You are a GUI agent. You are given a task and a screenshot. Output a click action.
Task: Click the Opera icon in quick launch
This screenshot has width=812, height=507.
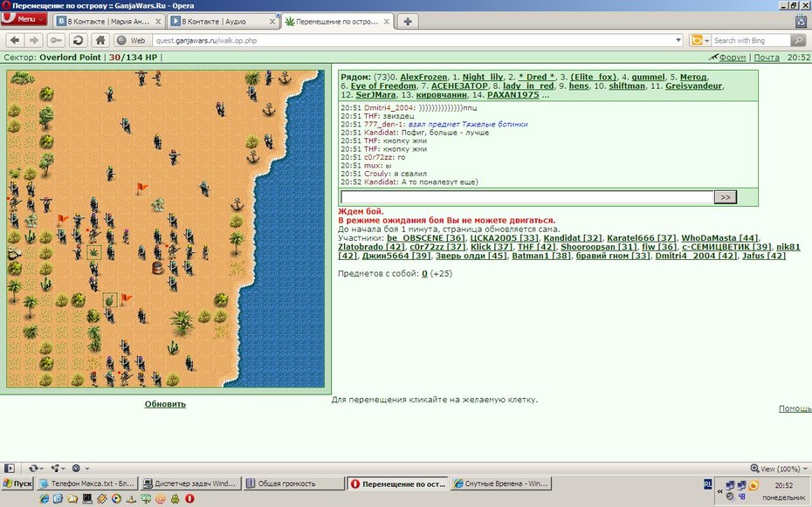coord(189,499)
